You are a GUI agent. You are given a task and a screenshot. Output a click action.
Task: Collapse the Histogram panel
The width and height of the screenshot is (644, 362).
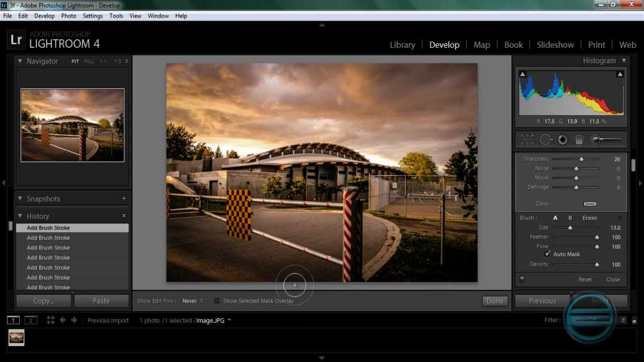point(624,60)
